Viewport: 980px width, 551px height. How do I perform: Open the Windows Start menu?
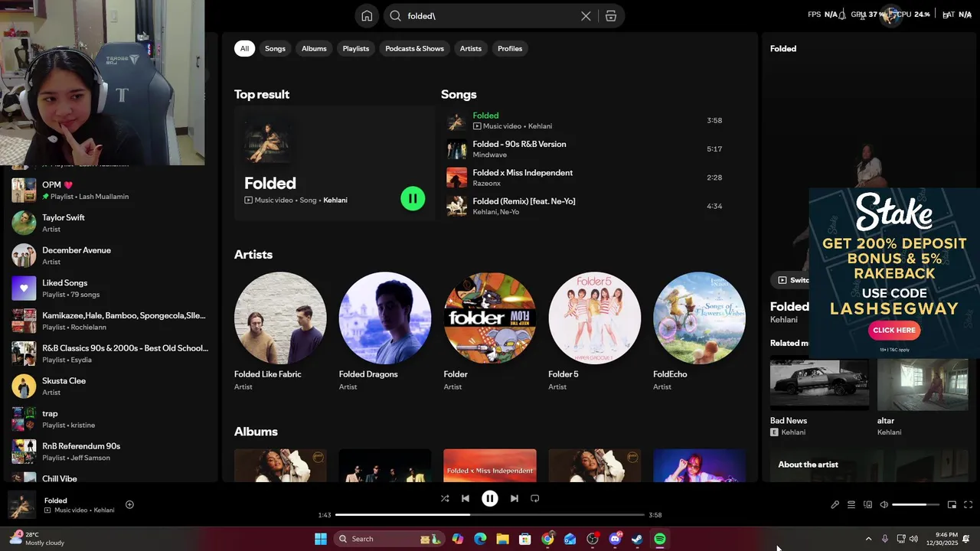pos(321,539)
